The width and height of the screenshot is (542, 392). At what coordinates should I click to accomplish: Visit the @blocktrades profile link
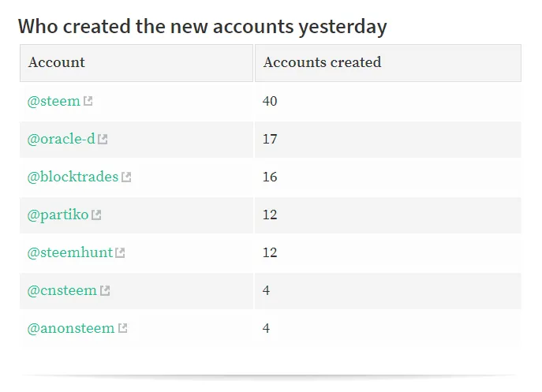tap(73, 177)
